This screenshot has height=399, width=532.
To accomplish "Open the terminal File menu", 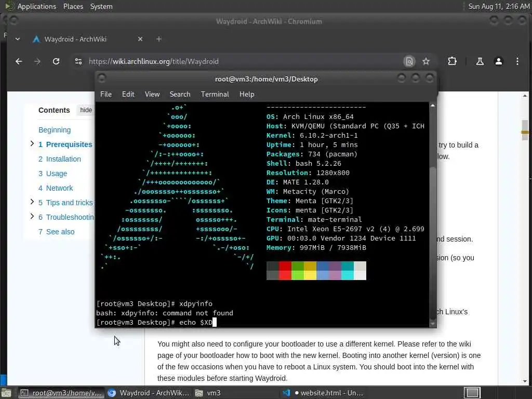I will pos(106,95).
